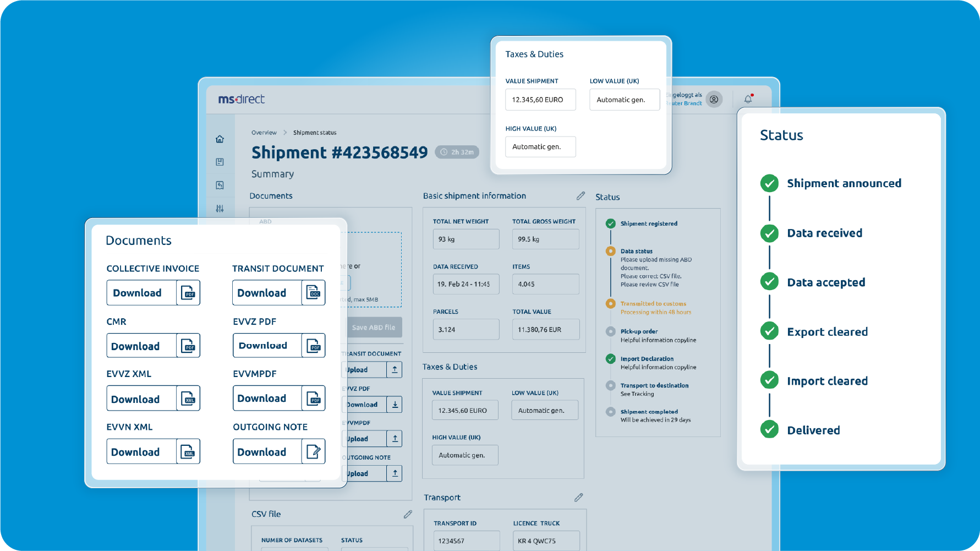Download the EVVN XML file
This screenshot has height=551, width=980.
pyautogui.click(x=153, y=452)
